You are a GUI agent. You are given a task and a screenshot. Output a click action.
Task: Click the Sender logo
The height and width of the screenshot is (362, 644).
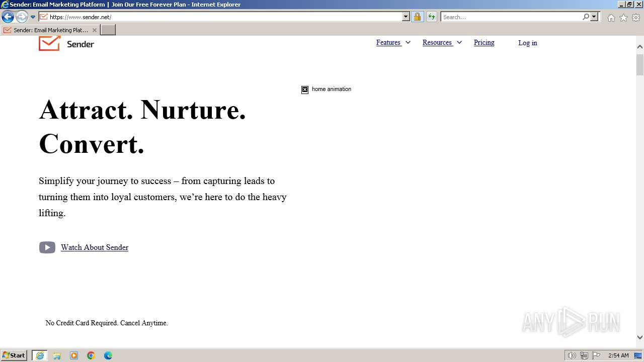[x=66, y=44]
